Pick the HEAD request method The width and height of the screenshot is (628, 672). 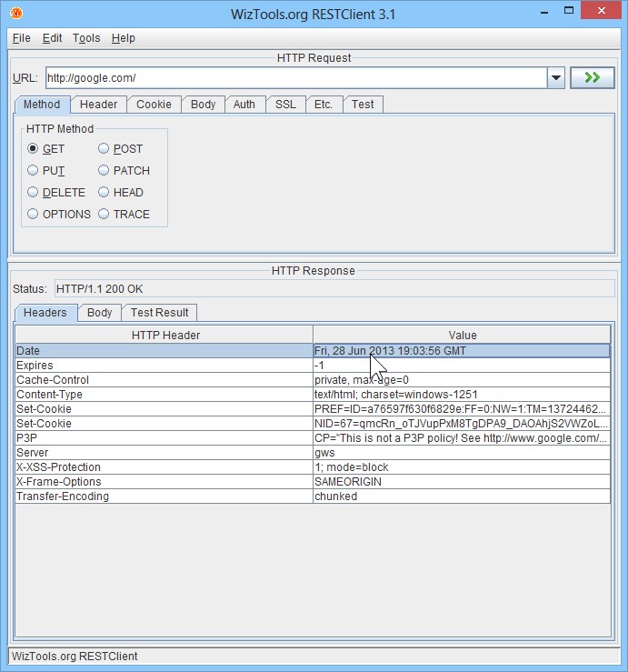pos(105,193)
